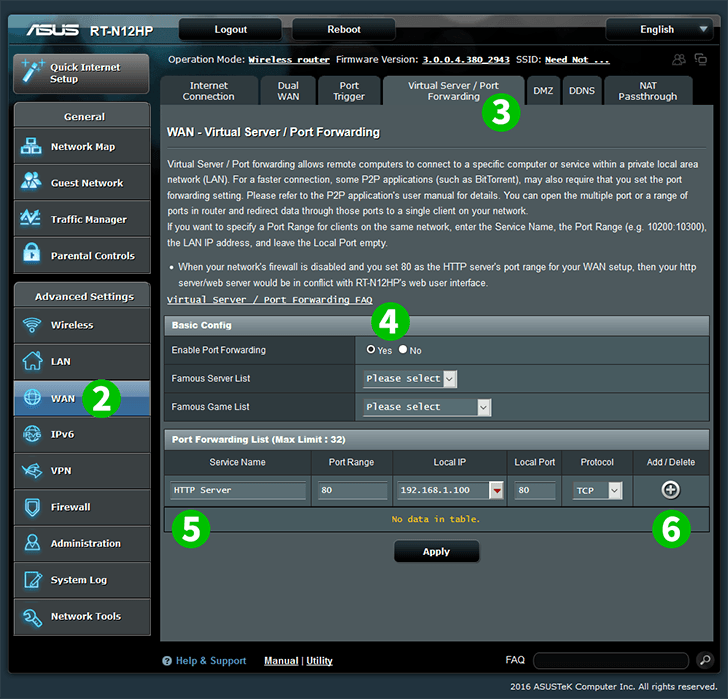The width and height of the screenshot is (728, 699).
Task: Open the Utility link
Action: [x=319, y=660]
